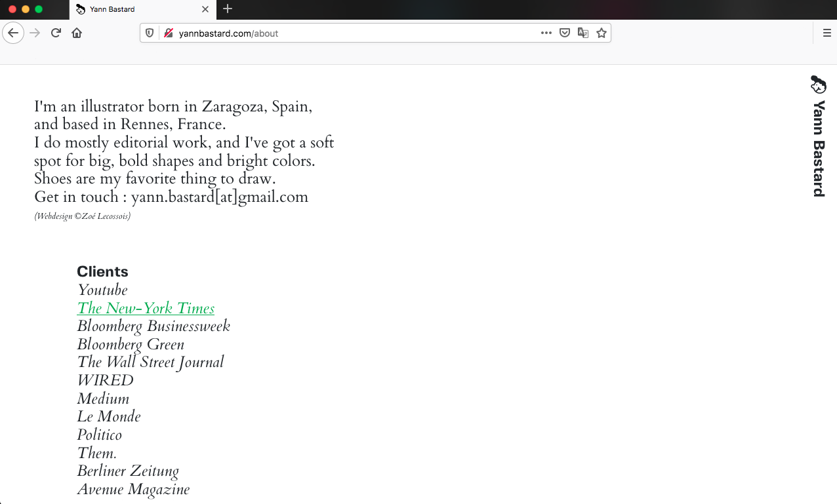
Task: Click the yellow minimize window button
Action: (26, 9)
